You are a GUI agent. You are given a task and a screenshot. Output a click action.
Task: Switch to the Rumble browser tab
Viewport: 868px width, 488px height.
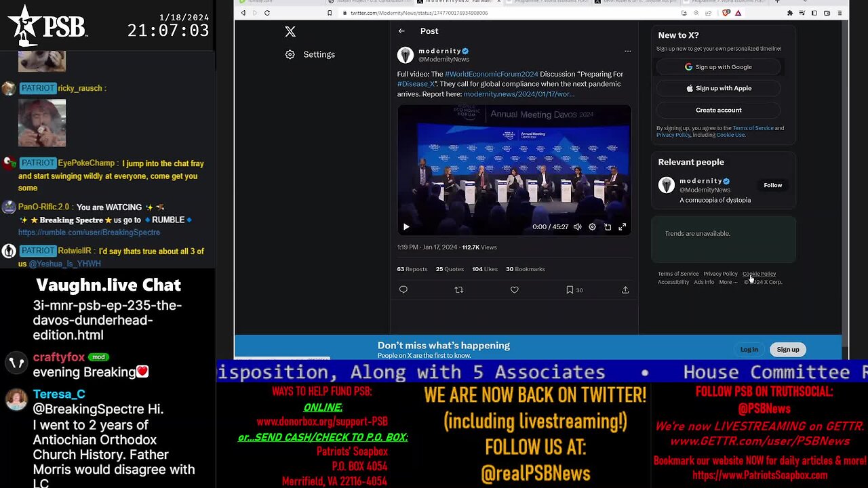(x=279, y=1)
